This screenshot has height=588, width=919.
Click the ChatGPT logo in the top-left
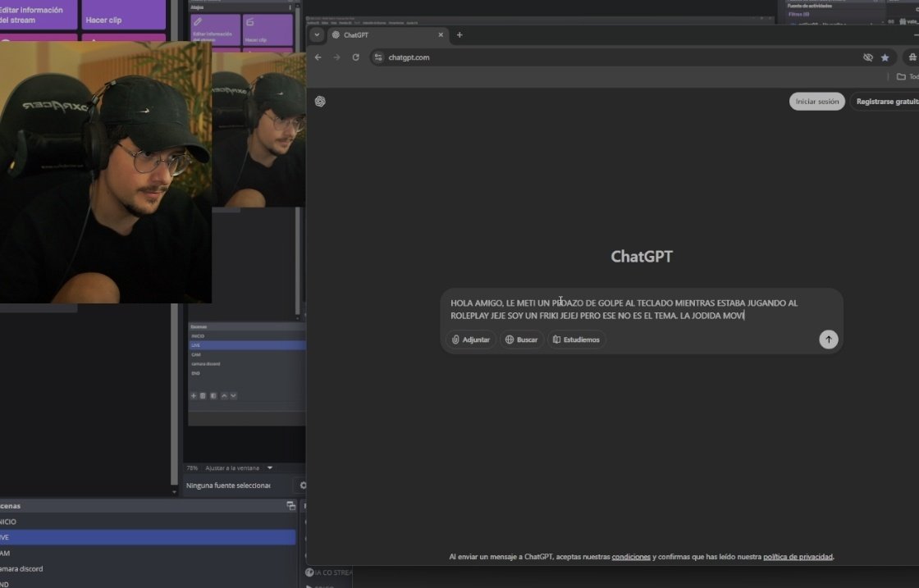point(320,101)
